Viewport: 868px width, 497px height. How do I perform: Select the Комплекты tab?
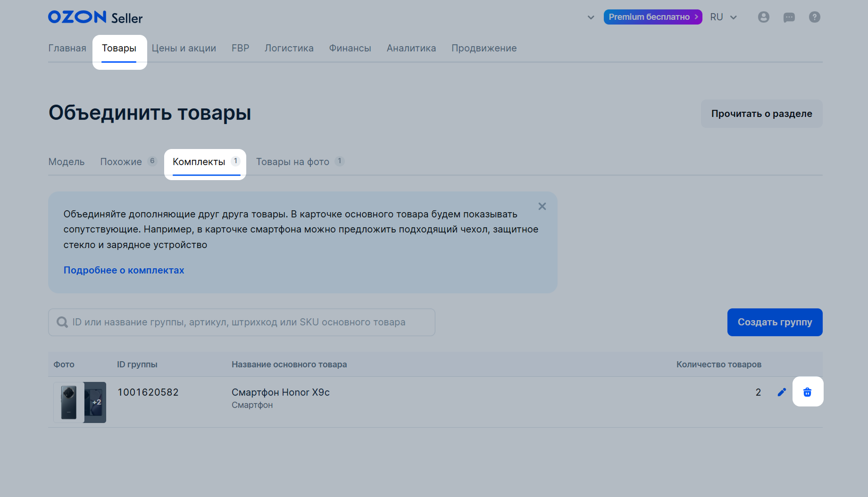pos(206,162)
